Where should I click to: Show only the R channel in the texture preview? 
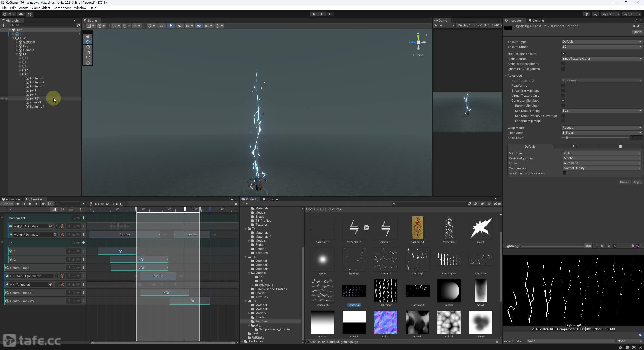pos(595,246)
